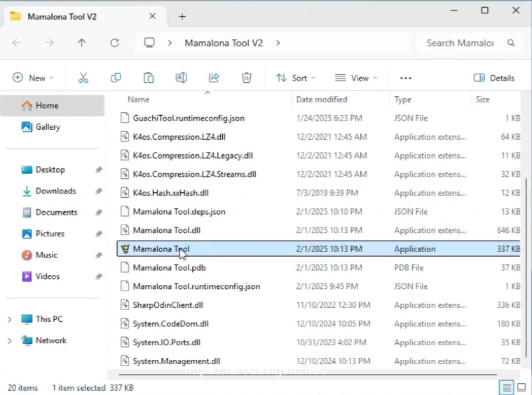
Task: Click the folder icon on the tab
Action: (15, 16)
